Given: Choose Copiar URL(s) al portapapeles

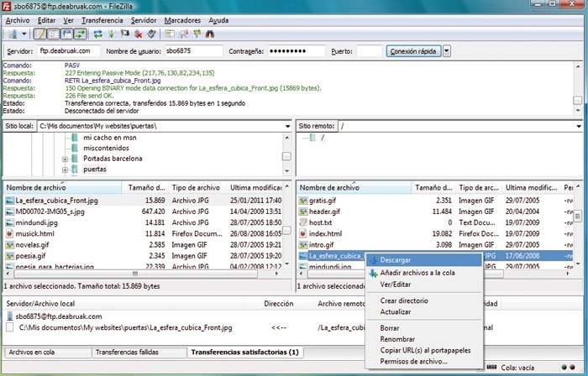Looking at the screenshot, I should coord(424,350).
